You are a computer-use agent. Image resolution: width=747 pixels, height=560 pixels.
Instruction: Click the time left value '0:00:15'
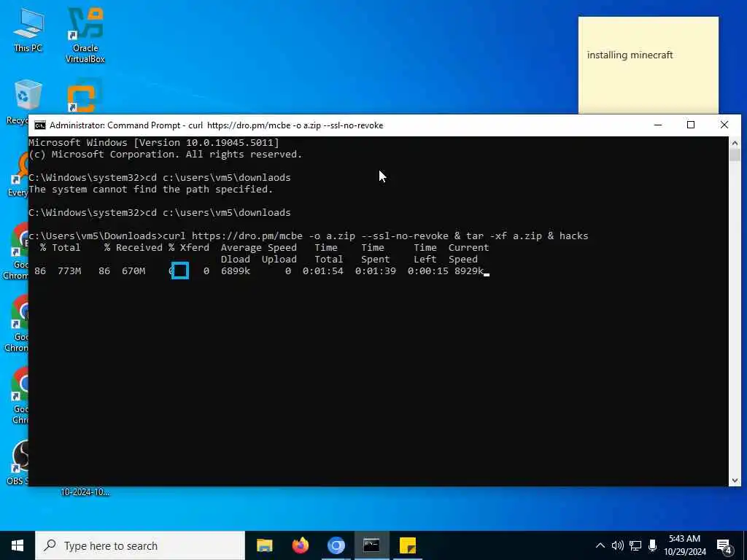427,271
